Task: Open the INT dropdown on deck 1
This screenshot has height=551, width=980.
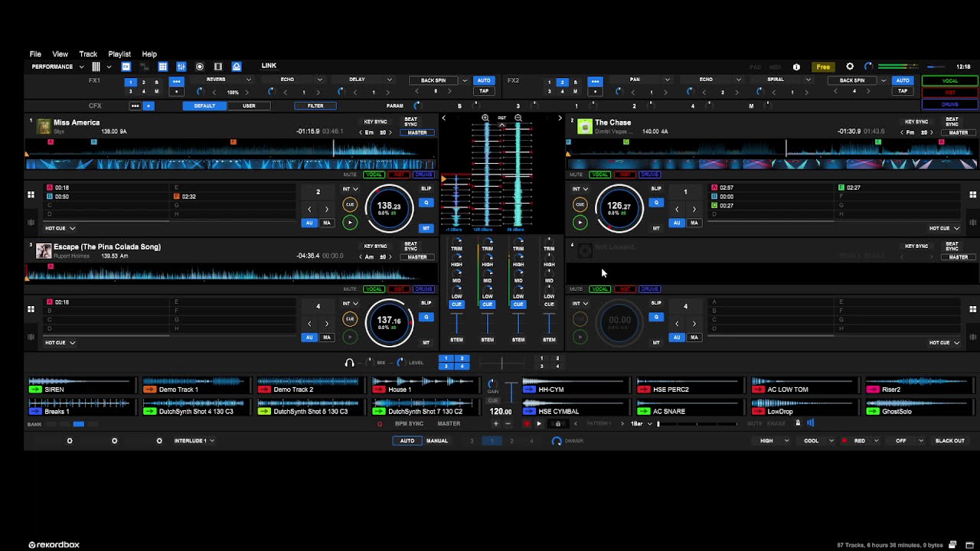Action: click(350, 189)
